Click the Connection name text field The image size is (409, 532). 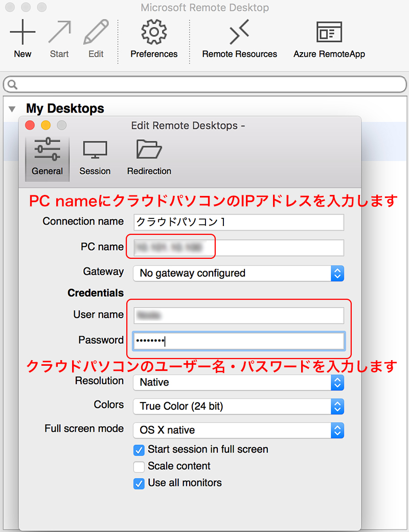click(239, 222)
